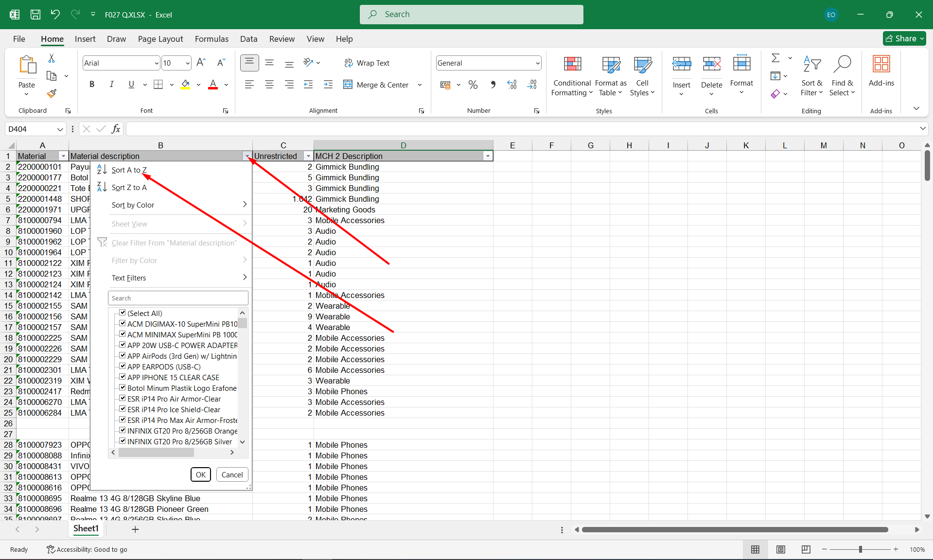Open the MCH 2 Description filter dropdown

[487, 156]
